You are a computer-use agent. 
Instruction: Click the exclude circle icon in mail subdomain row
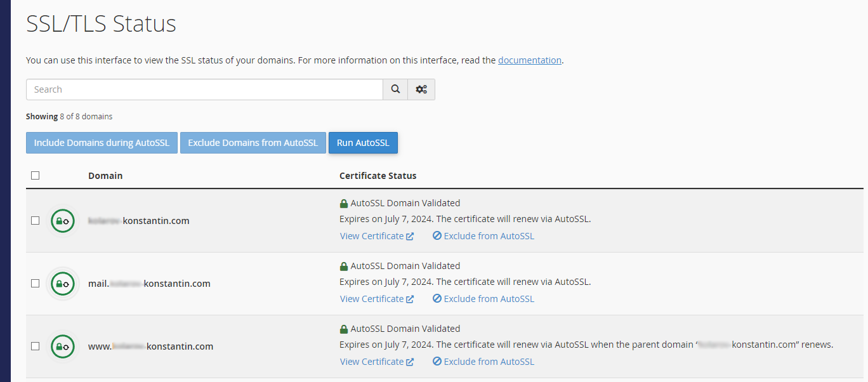click(x=437, y=299)
